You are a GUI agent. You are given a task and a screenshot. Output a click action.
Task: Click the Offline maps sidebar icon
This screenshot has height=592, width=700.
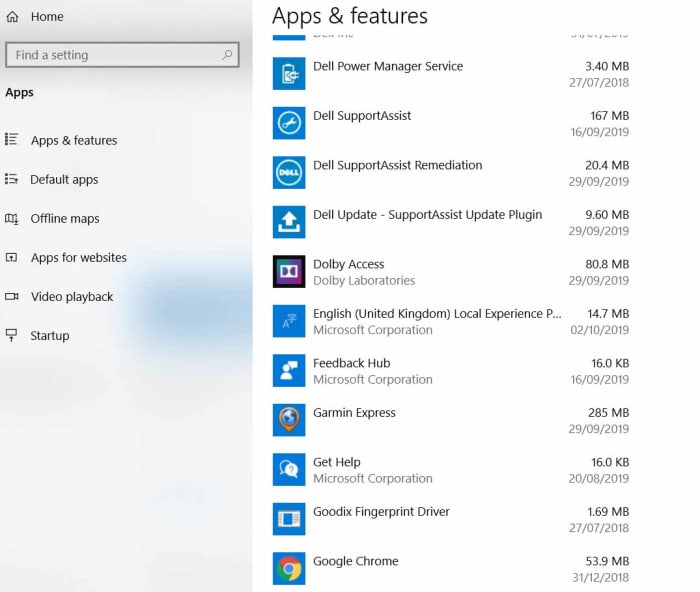[x=12, y=218]
